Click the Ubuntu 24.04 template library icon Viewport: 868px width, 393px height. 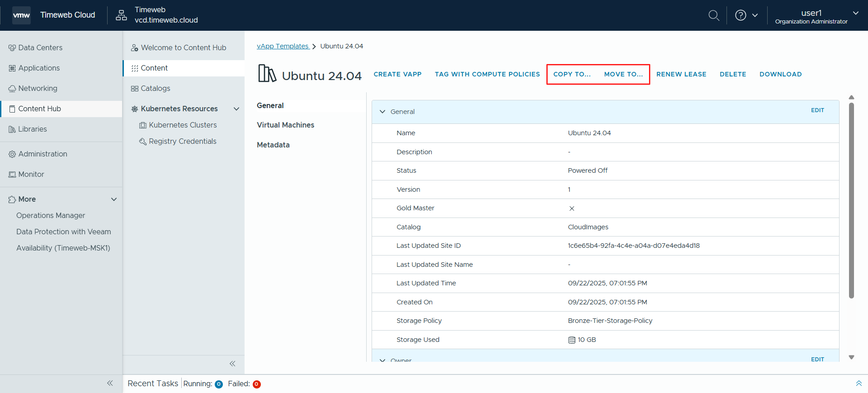coord(267,73)
